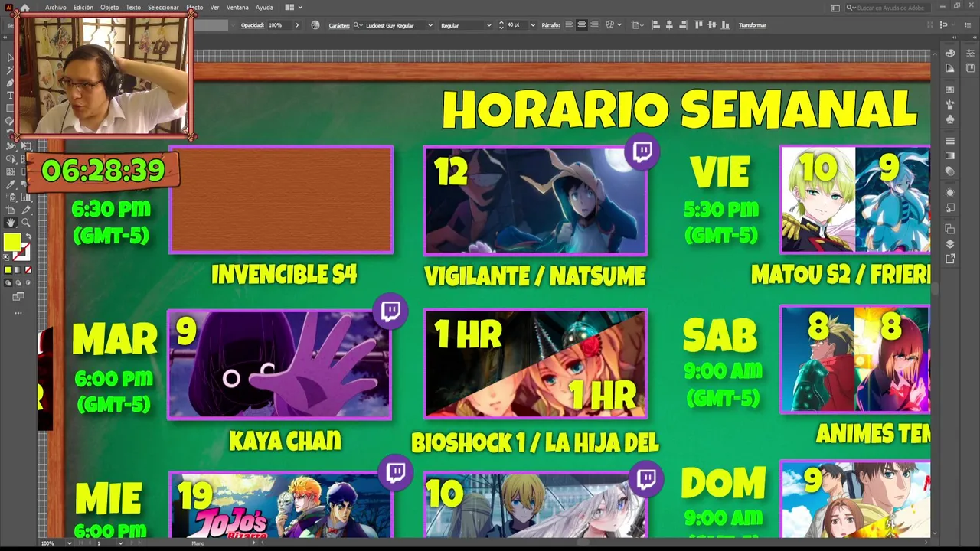Select the Zoom magnifier tool
This screenshot has height=551, width=980.
click(x=25, y=222)
